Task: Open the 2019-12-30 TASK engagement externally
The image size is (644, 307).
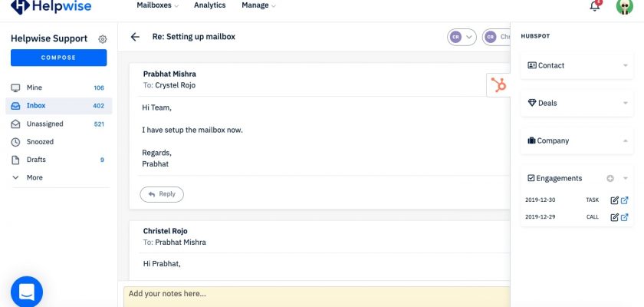Action: (x=625, y=200)
